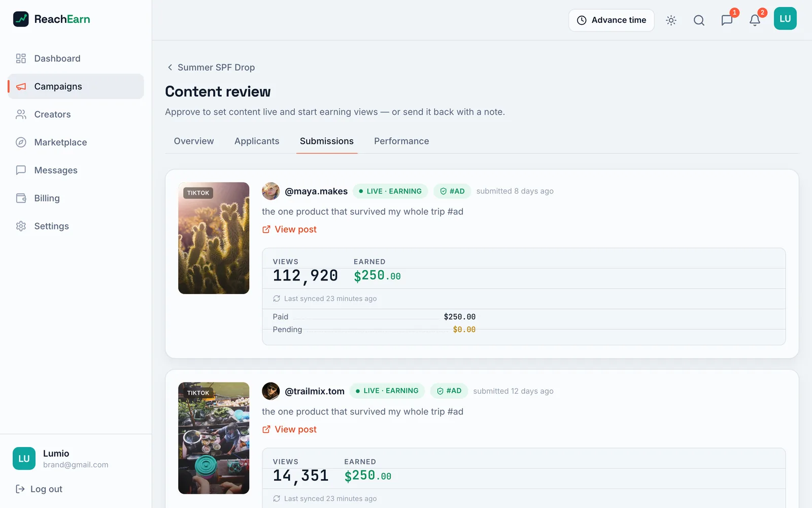This screenshot has width=812, height=508.
Task: Click the Lumio account at sidebar bottom
Action: pos(76,459)
